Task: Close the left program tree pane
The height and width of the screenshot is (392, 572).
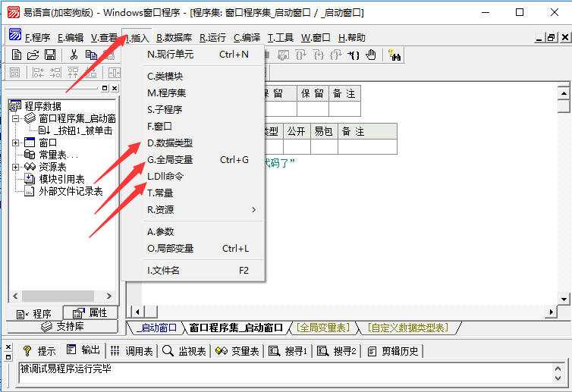Action: pyautogui.click(x=115, y=88)
